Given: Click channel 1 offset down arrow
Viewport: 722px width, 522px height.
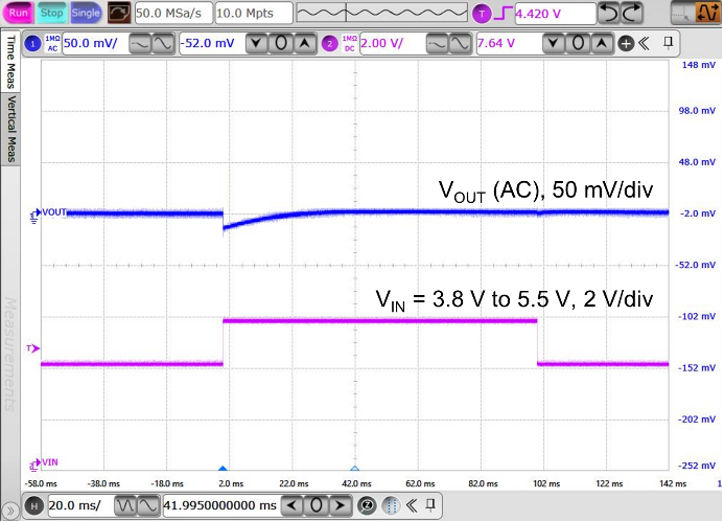Looking at the screenshot, I should pos(258,43).
